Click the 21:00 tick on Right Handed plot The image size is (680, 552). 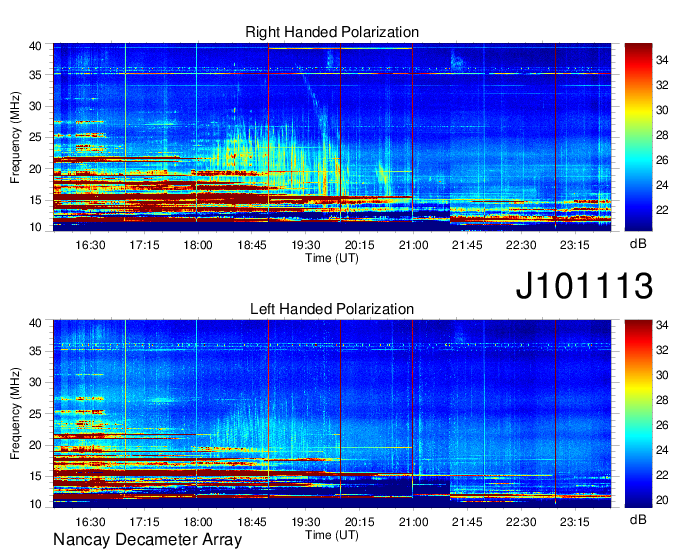(413, 245)
